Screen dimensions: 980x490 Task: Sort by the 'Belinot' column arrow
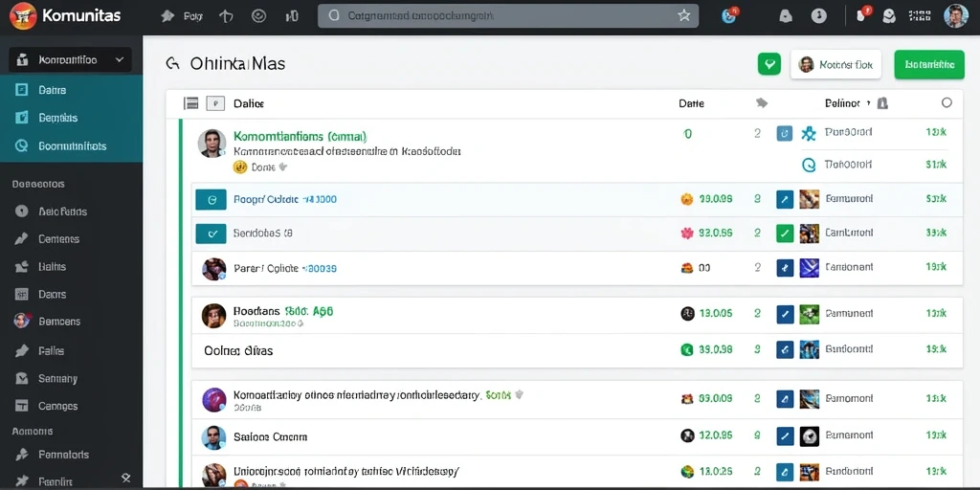coord(868,103)
